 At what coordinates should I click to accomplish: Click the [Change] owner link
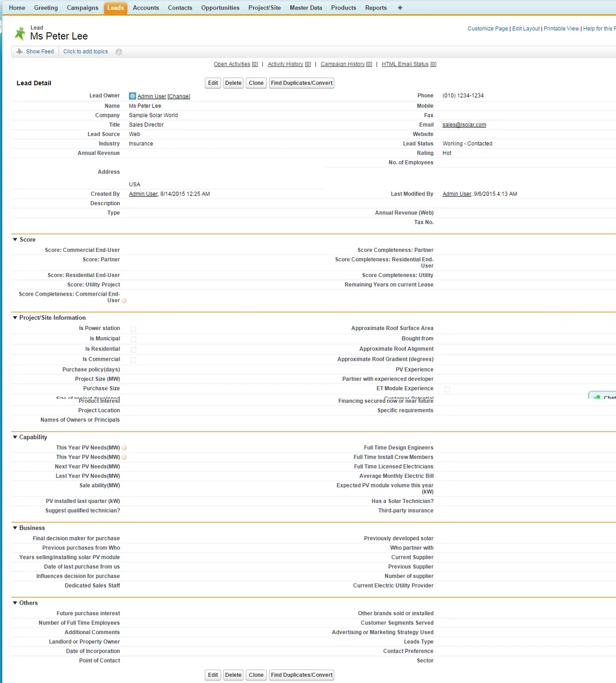click(x=179, y=96)
